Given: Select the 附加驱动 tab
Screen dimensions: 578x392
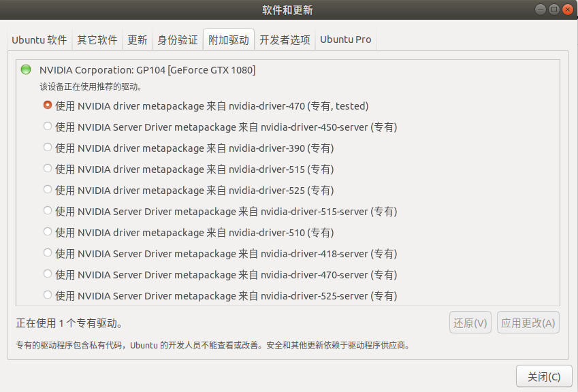Looking at the screenshot, I should [x=229, y=39].
